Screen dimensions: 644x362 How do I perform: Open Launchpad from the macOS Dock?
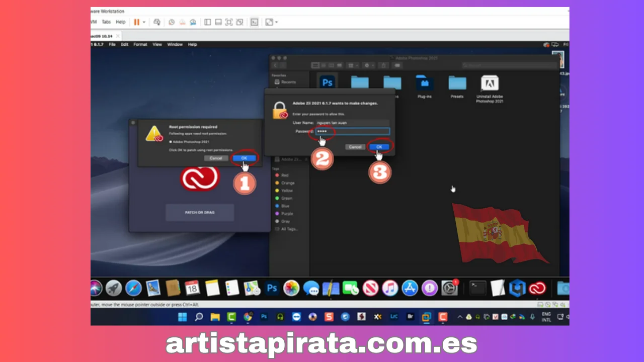pos(114,288)
